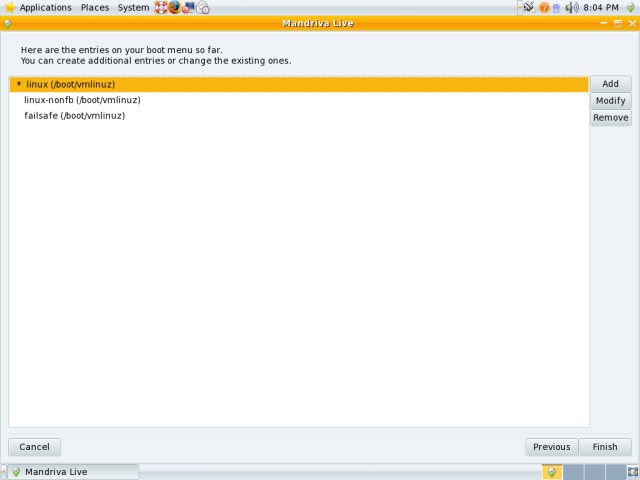The image size is (640, 480).
Task: Switch to the fourth workspace in the pager
Action: coord(616,472)
